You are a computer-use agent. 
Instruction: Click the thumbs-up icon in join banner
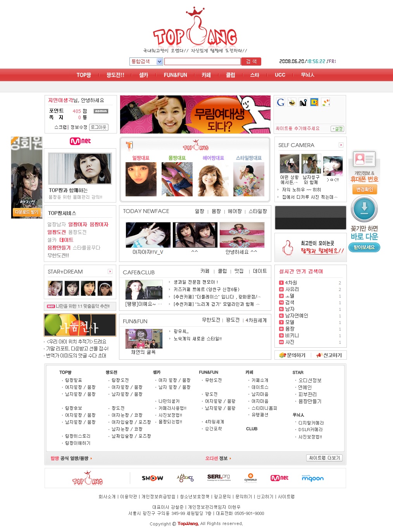(287, 247)
